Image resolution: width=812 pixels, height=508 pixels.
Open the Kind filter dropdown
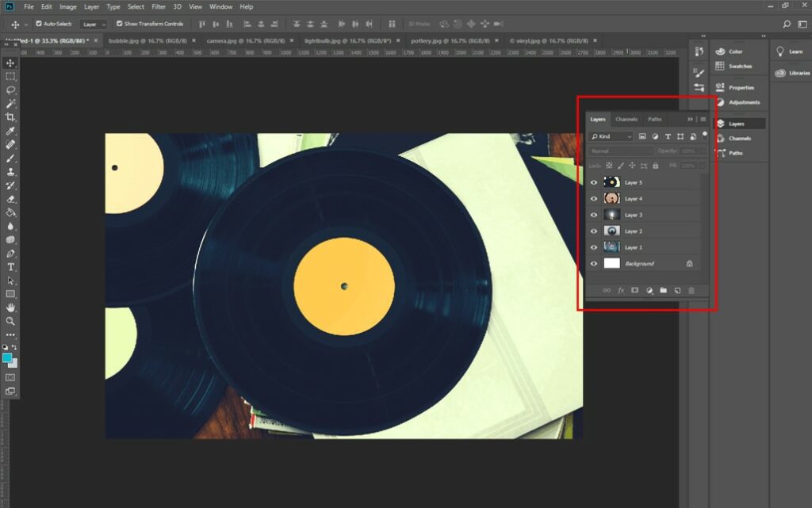coord(611,137)
